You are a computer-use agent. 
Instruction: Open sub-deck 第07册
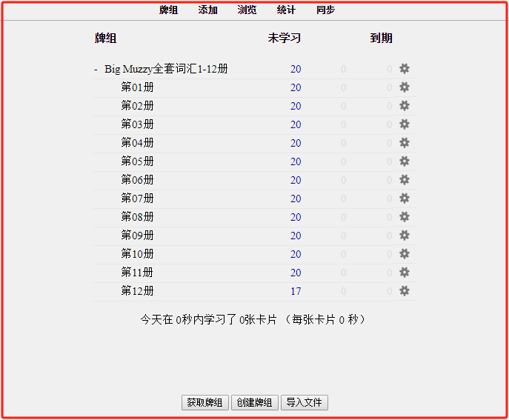click(x=137, y=198)
